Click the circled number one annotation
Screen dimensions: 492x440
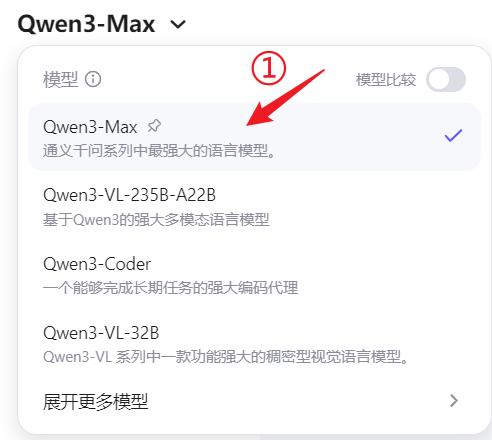(x=268, y=68)
